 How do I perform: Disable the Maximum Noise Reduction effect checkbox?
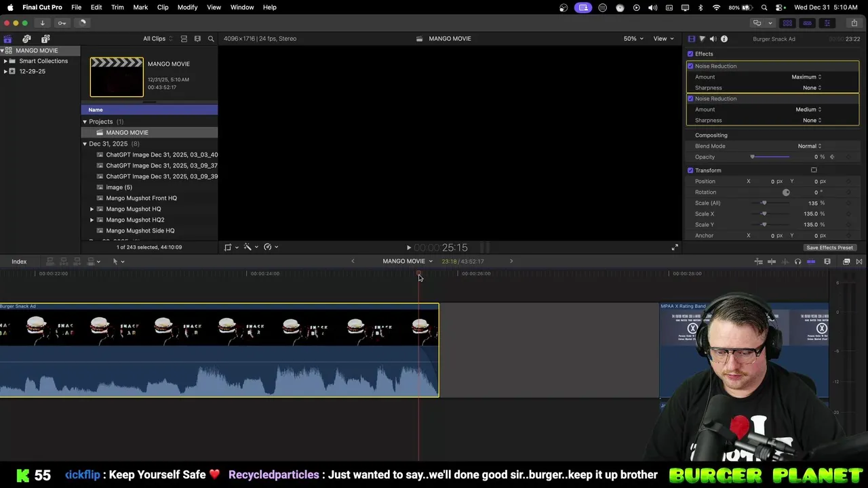690,66
